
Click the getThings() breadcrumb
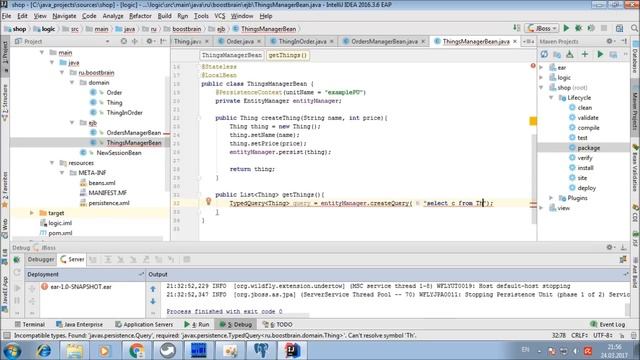click(287, 55)
